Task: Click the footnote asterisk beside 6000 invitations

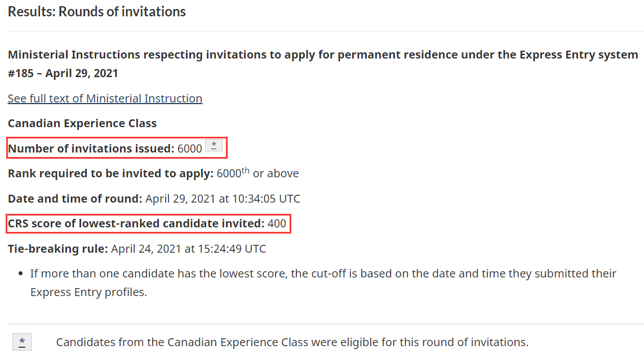Action: (x=214, y=146)
